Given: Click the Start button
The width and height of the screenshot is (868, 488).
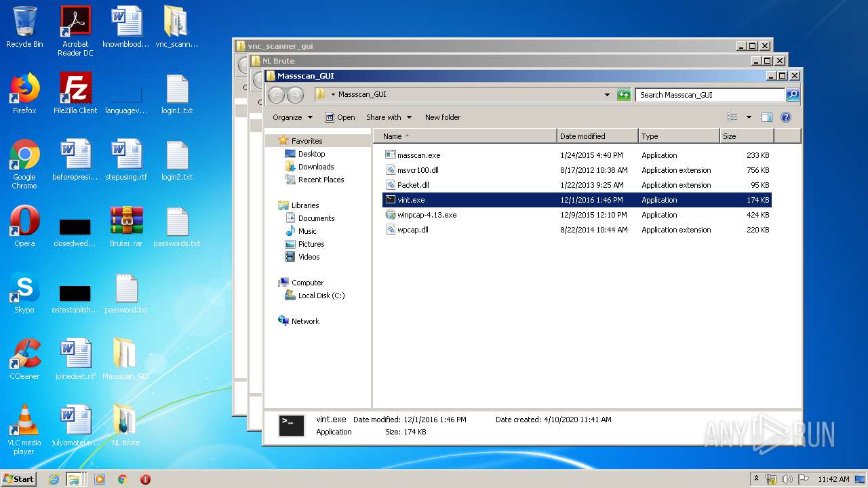Looking at the screenshot, I should (x=19, y=479).
